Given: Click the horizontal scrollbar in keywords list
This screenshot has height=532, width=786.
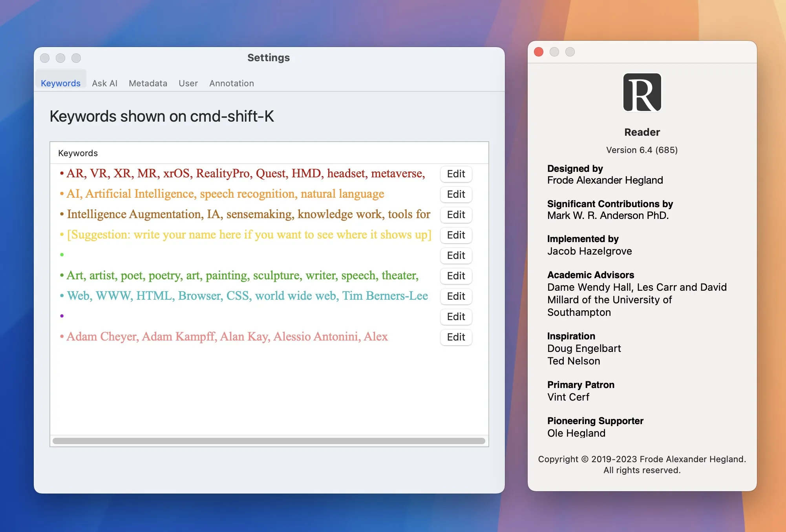Looking at the screenshot, I should 269,441.
